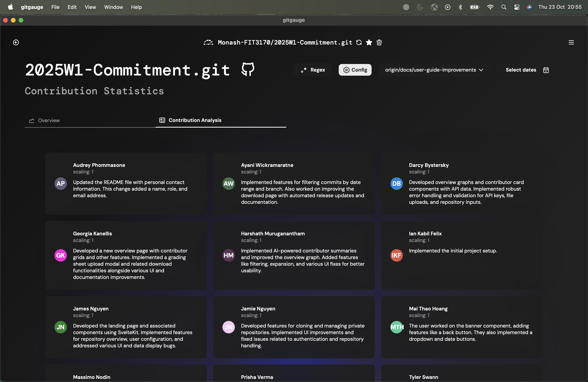Click the ChatGPT menu bar icon

[406, 7]
